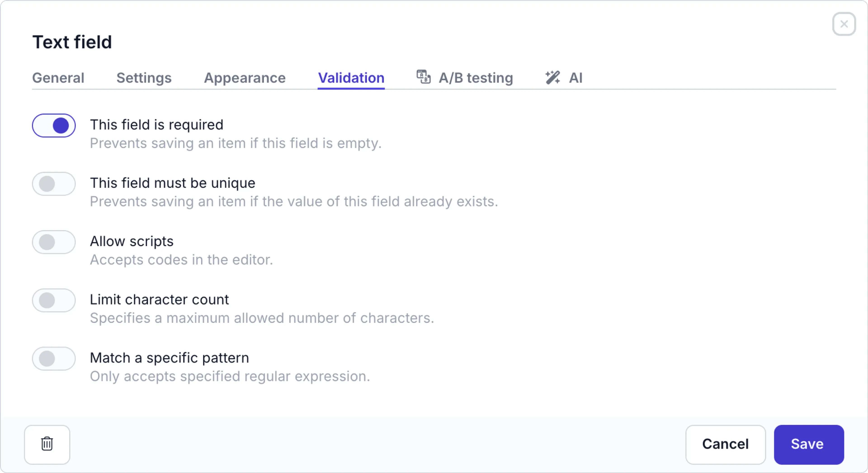The image size is (868, 473).
Task: Disable the "This field is required" toggle
Action: [54, 125]
